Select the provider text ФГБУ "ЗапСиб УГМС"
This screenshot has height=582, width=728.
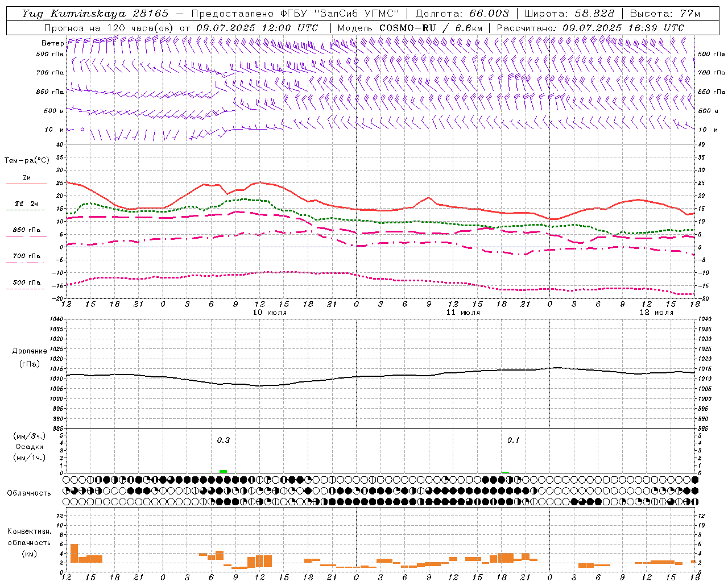pos(340,14)
